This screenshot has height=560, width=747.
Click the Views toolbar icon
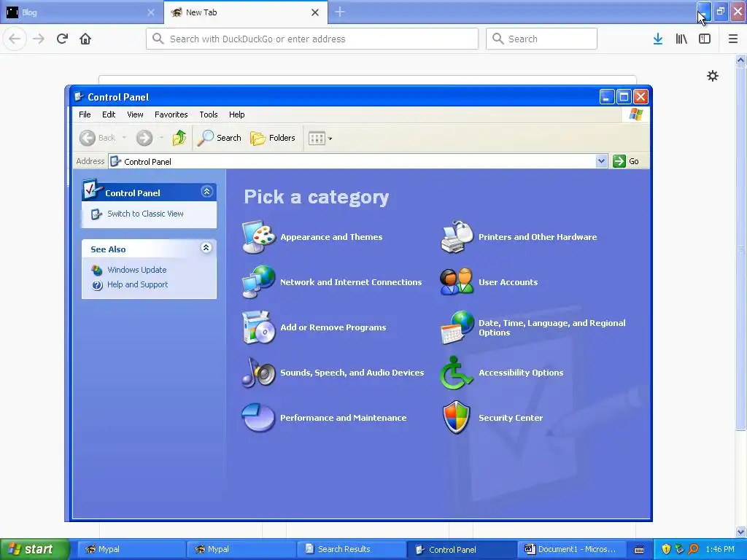(317, 138)
